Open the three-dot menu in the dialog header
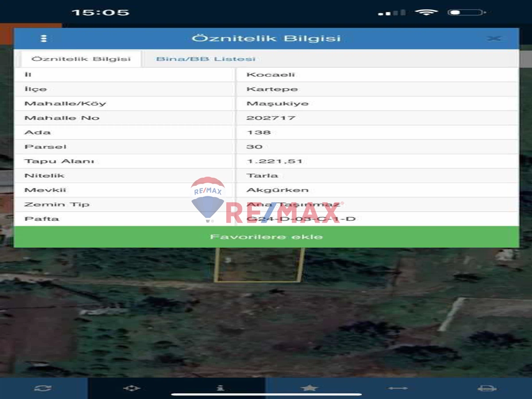This screenshot has height=399, width=532. [x=43, y=39]
